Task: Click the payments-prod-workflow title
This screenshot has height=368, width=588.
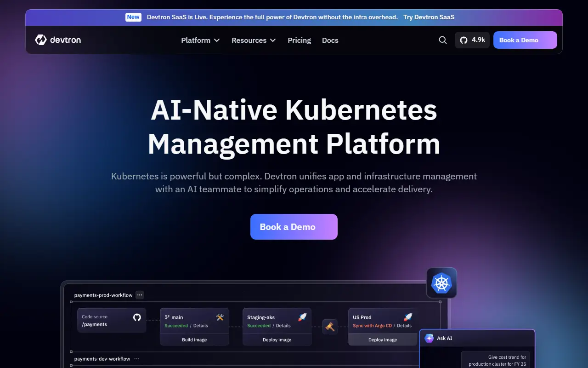Action: pos(103,295)
